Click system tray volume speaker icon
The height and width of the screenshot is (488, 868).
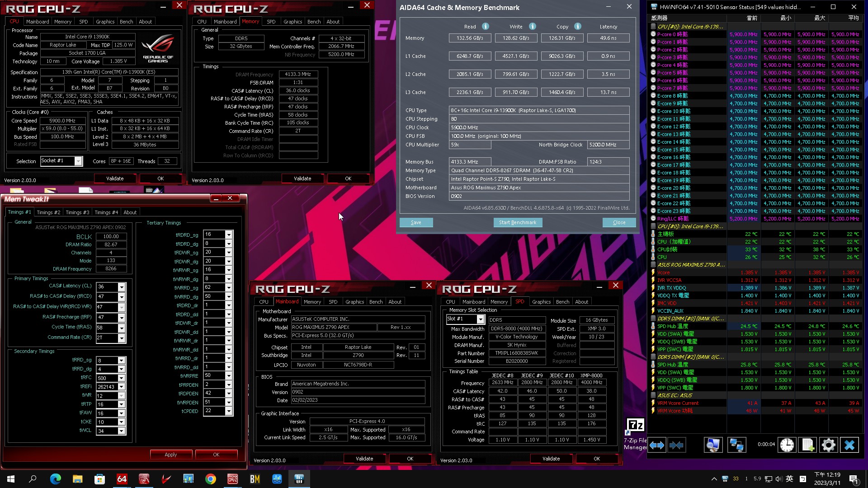(x=778, y=479)
